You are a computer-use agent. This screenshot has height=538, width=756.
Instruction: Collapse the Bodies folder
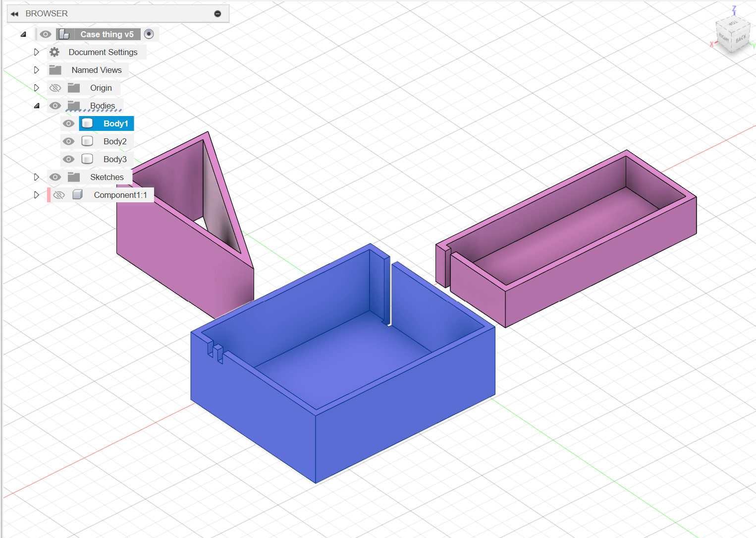coord(36,106)
